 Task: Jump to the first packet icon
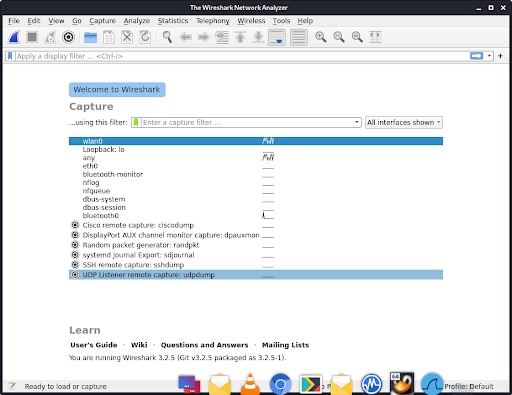[240, 37]
